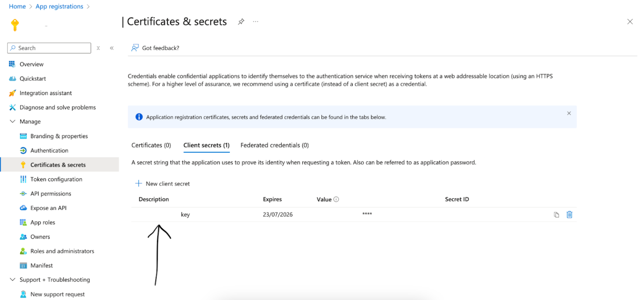Switch to the Certificates tab
This screenshot has width=644, height=300.
click(x=151, y=145)
